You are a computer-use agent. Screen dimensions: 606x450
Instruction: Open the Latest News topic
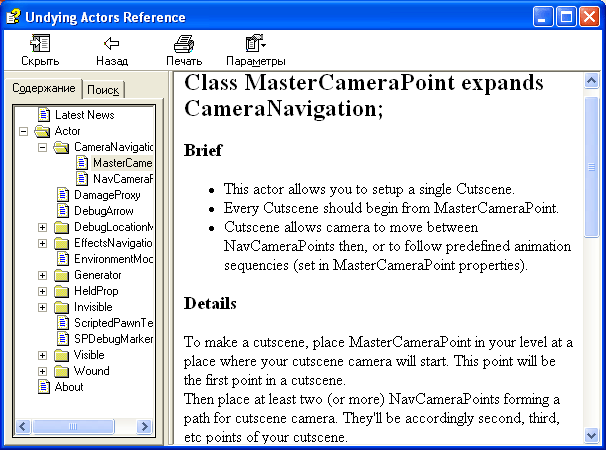tap(85, 115)
